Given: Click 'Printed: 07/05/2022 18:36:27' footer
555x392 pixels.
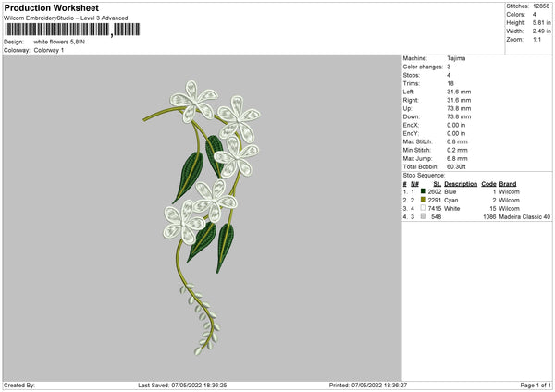Looking at the screenshot, I should 368,386.
